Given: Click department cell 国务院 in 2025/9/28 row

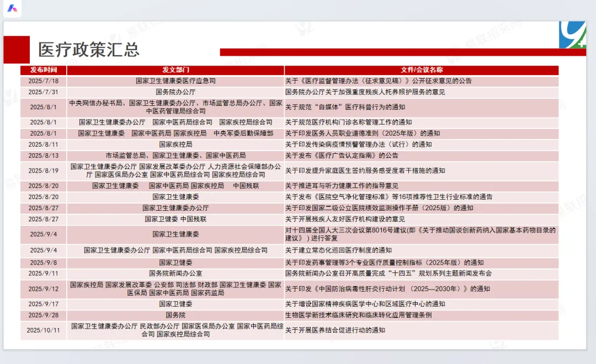Looking at the screenshot, I should (175, 315).
